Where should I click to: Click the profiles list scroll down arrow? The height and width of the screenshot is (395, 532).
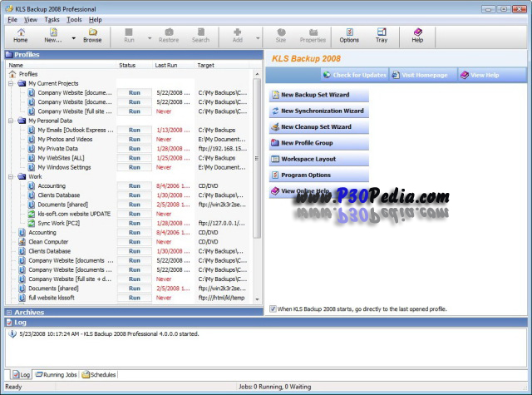(x=257, y=299)
